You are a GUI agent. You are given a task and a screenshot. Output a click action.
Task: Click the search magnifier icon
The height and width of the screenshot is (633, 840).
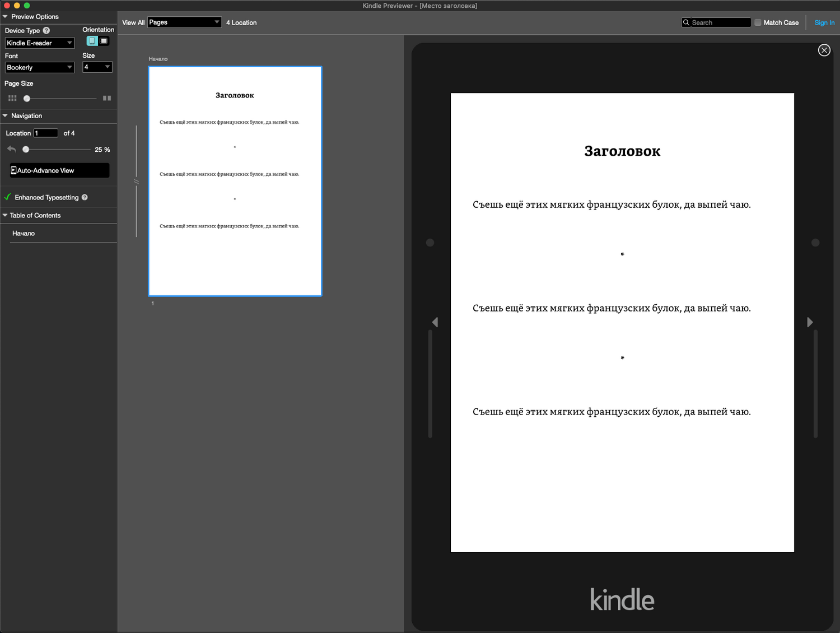(x=686, y=22)
